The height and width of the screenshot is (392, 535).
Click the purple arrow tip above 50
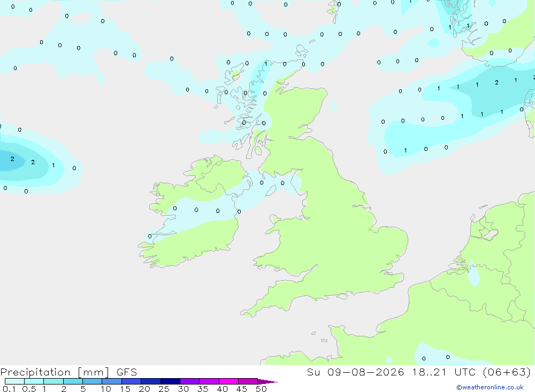(267, 382)
